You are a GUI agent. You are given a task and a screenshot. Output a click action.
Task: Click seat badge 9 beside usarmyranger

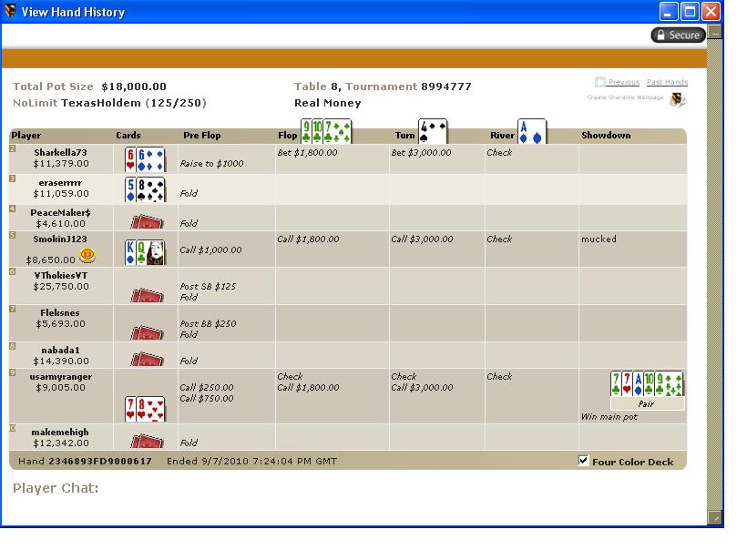pyautogui.click(x=13, y=372)
